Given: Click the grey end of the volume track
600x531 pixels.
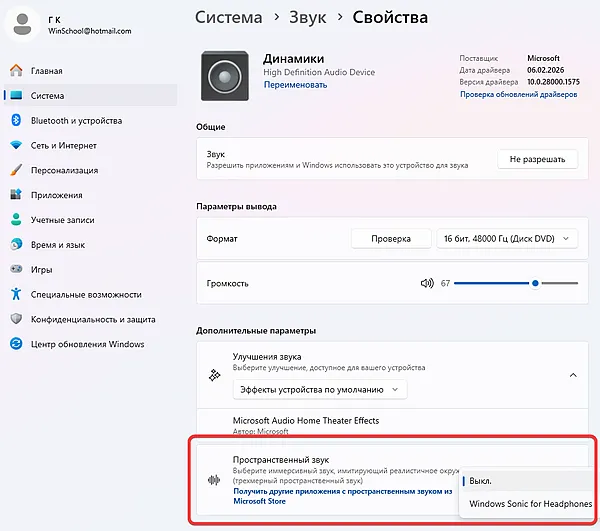Looking at the screenshot, I should click(x=559, y=283).
